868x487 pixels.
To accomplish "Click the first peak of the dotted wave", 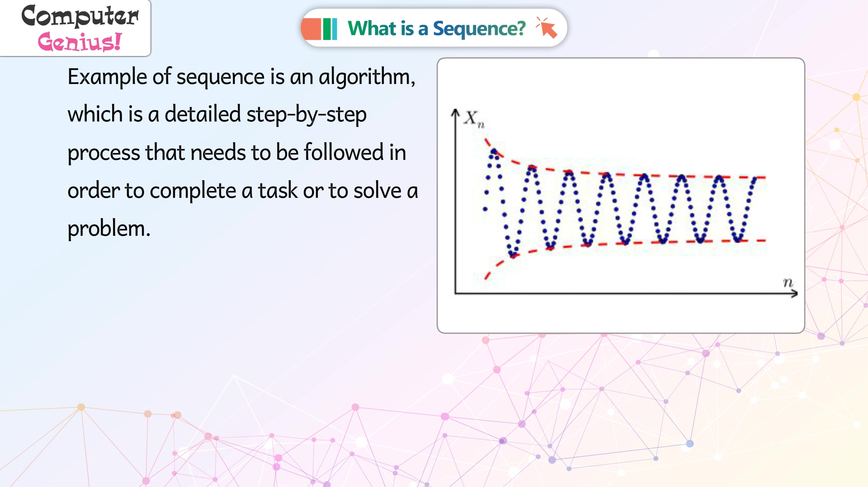I will coord(494,151).
